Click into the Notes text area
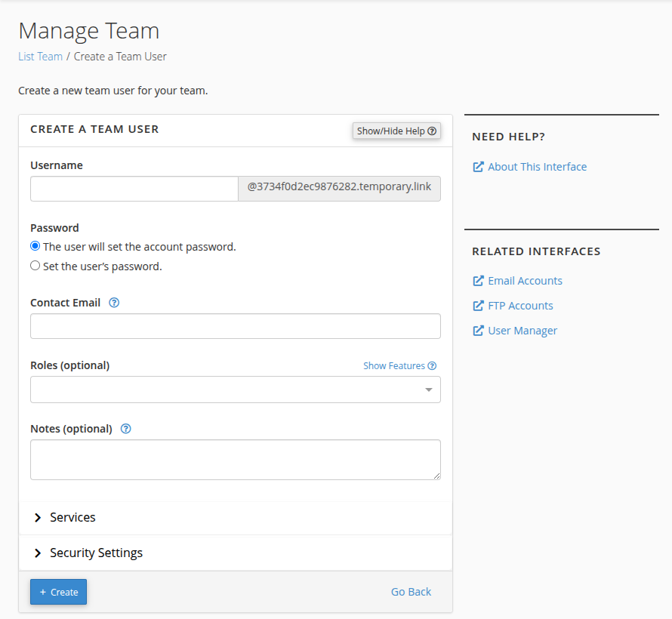672x619 pixels. [x=236, y=460]
